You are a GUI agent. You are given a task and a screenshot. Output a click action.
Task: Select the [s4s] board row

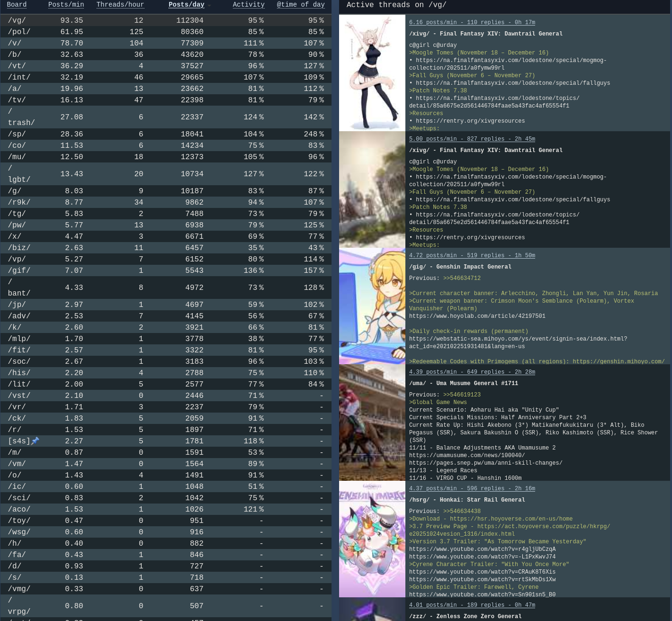(166, 441)
